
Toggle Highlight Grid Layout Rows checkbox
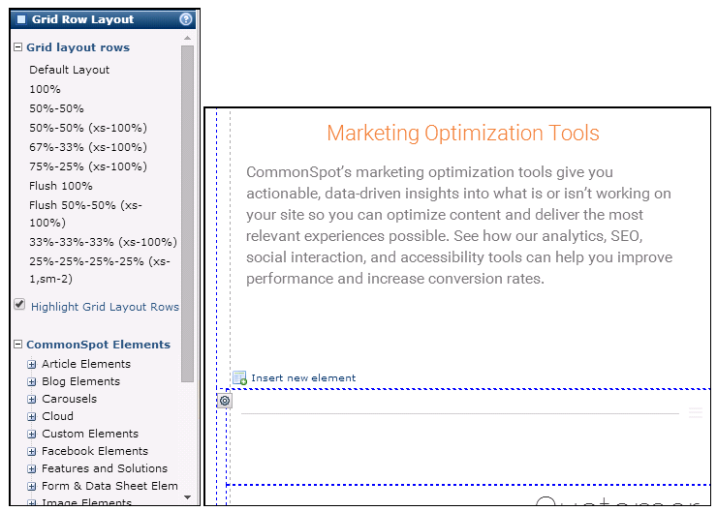click(x=19, y=305)
